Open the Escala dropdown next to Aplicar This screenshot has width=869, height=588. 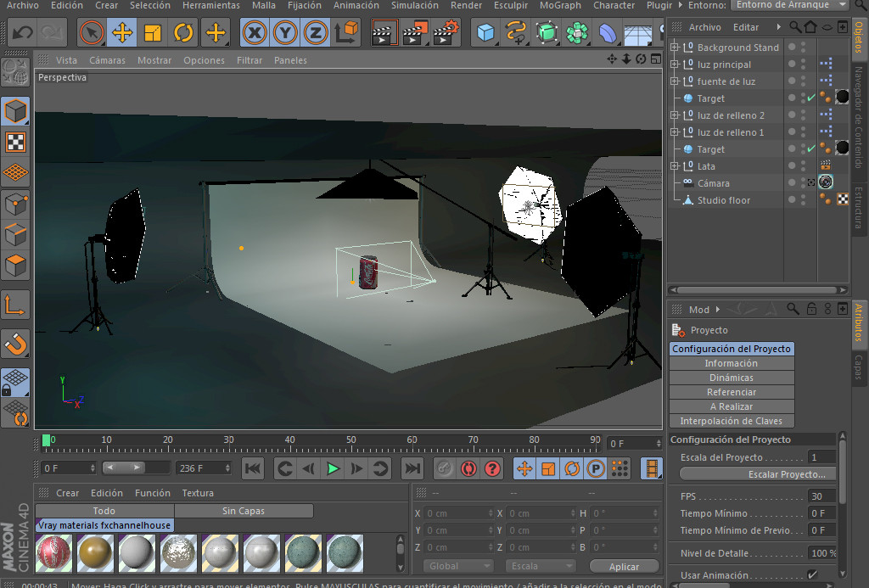[x=541, y=565]
